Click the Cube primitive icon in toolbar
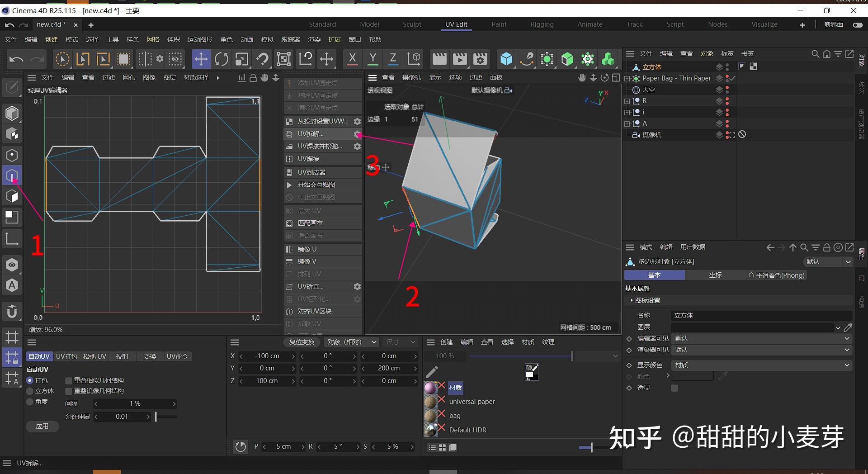This screenshot has height=474, width=868. (506, 59)
